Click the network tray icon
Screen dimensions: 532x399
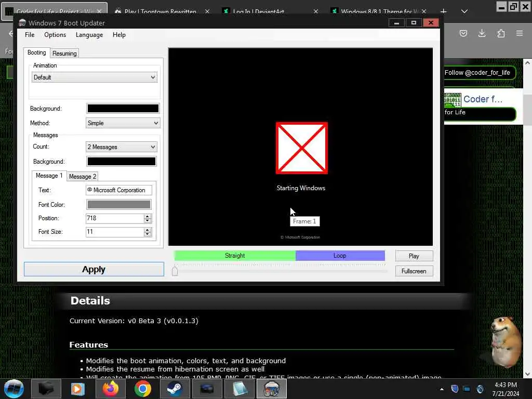tap(467, 389)
